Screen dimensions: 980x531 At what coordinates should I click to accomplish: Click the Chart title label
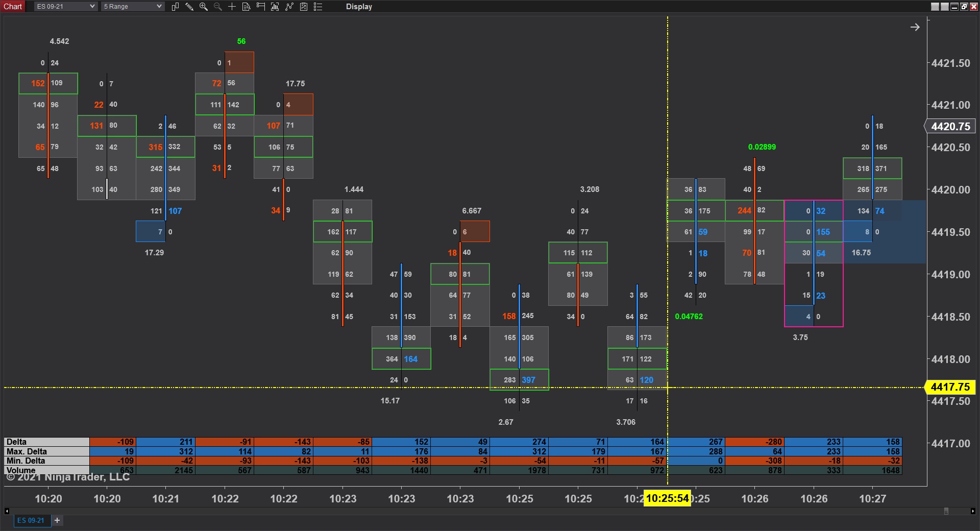coord(13,7)
